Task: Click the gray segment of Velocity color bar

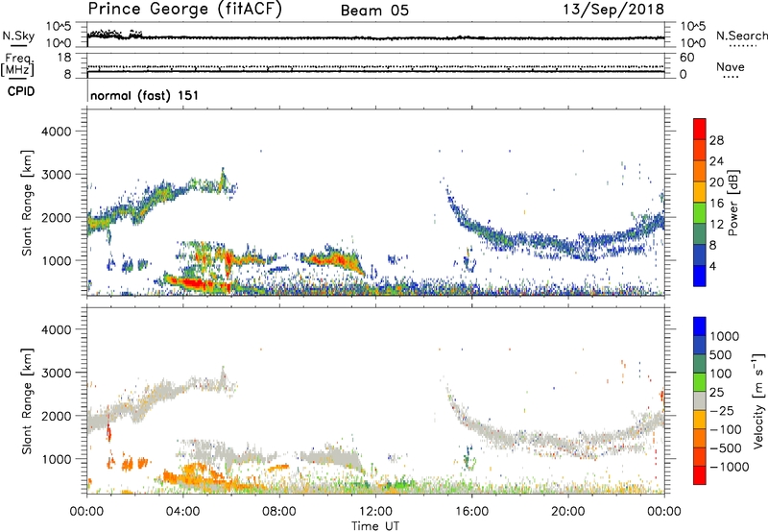Action: tap(700, 401)
